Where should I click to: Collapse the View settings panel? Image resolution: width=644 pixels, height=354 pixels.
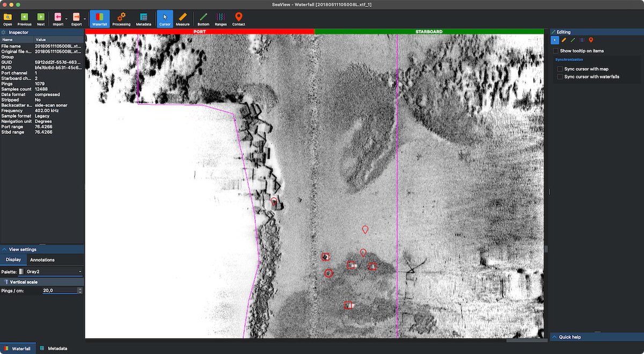[x=4, y=249]
